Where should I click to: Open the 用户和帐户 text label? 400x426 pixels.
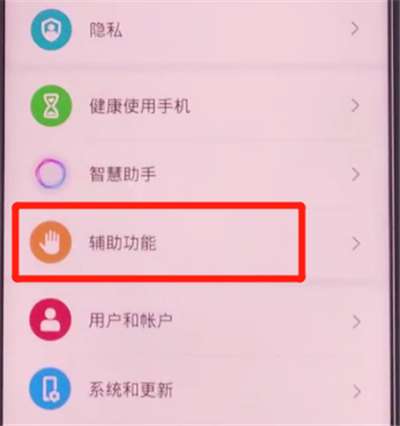pos(130,321)
